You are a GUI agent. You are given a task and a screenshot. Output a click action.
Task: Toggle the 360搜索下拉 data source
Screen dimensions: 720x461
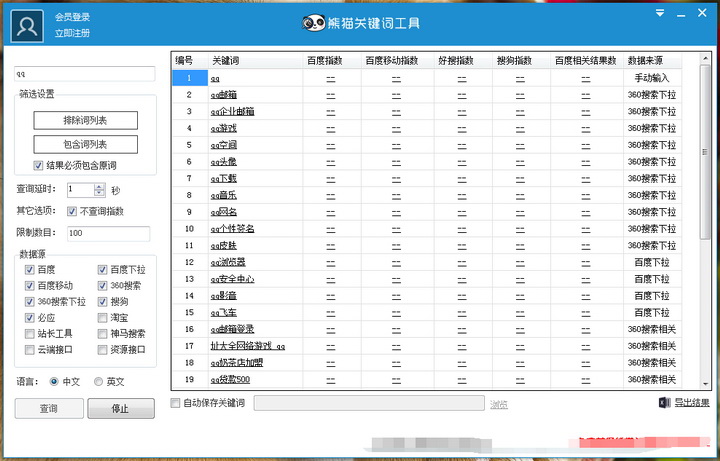30,302
